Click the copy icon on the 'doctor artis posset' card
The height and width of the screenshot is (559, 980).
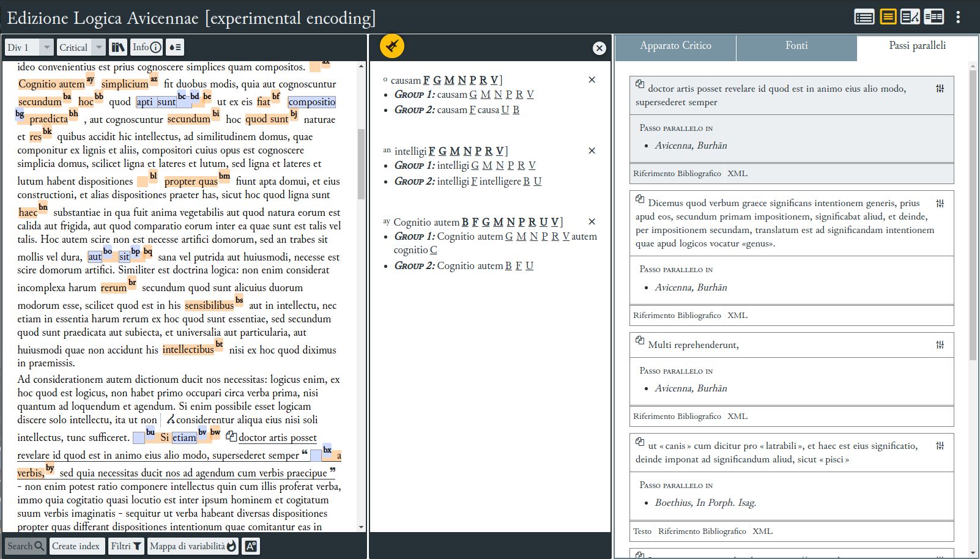(x=641, y=84)
